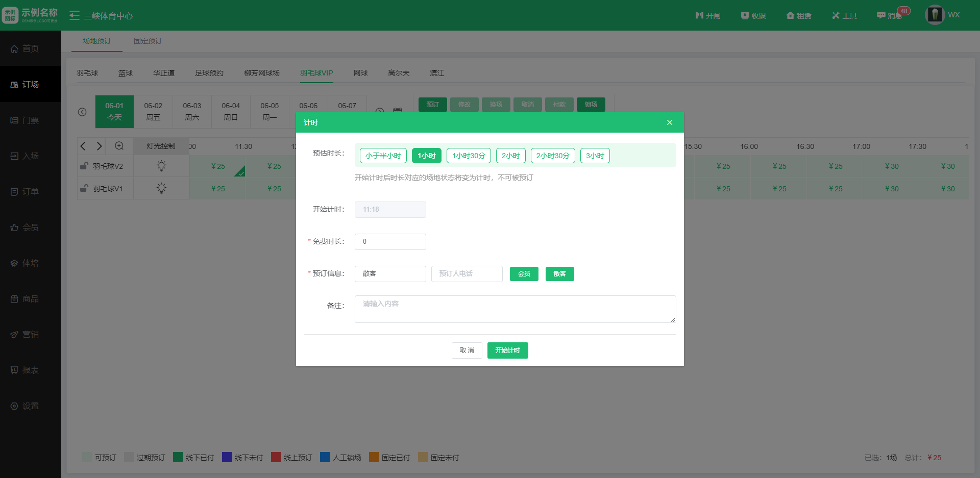Collapse sidebar with the menu fold icon
Viewport: 980px width, 478px height.
(75, 16)
